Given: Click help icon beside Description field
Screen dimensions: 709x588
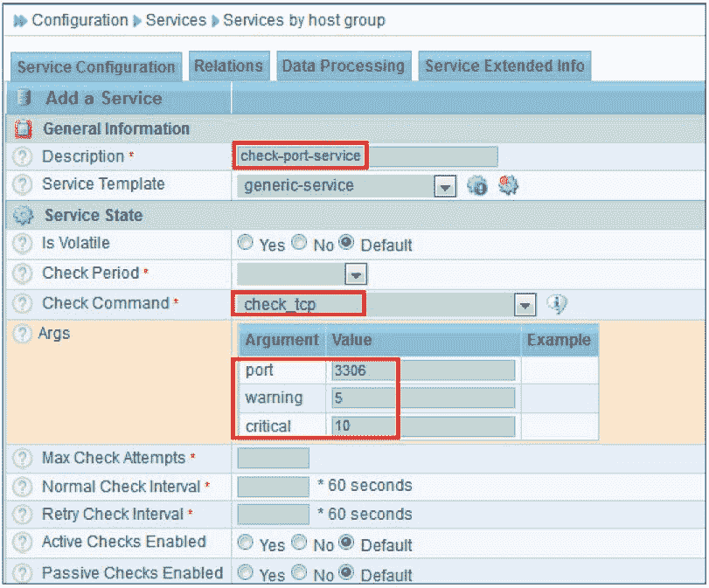Looking at the screenshot, I should 24,157.
